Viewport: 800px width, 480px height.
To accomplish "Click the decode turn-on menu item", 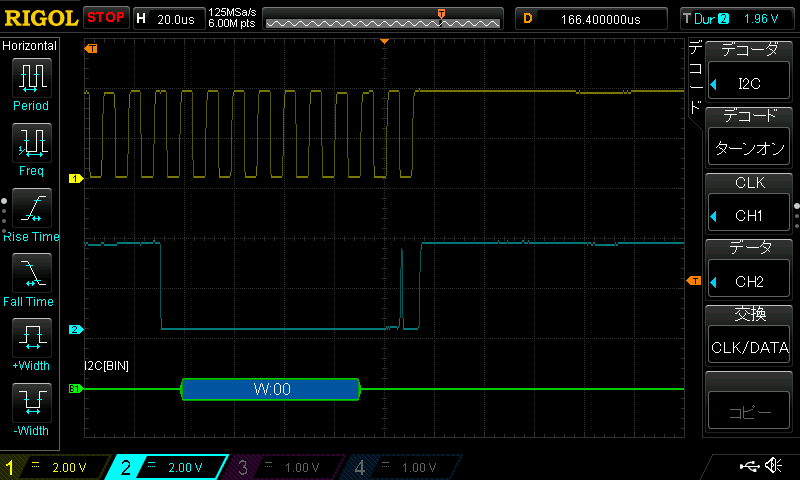I will click(x=749, y=148).
